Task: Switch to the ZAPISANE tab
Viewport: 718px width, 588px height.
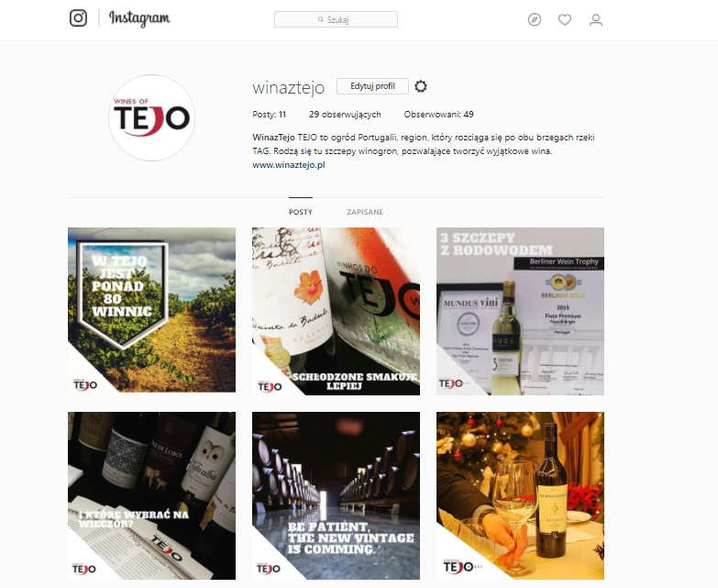Action: click(x=365, y=212)
